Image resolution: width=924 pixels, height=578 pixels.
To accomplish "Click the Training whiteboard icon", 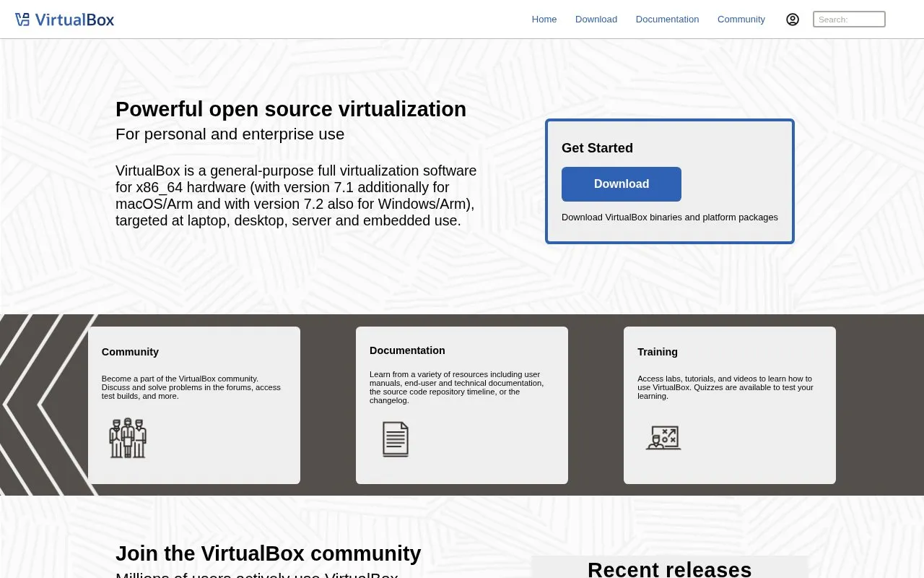I will click(663, 438).
